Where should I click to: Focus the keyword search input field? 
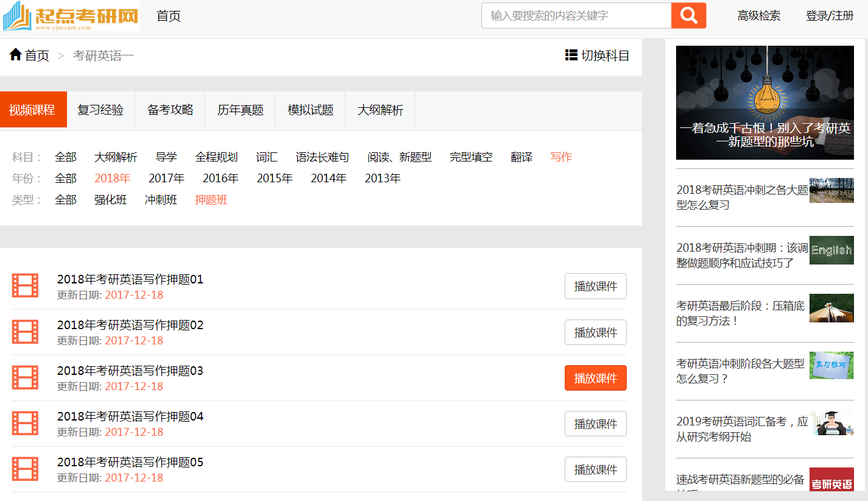click(x=576, y=16)
